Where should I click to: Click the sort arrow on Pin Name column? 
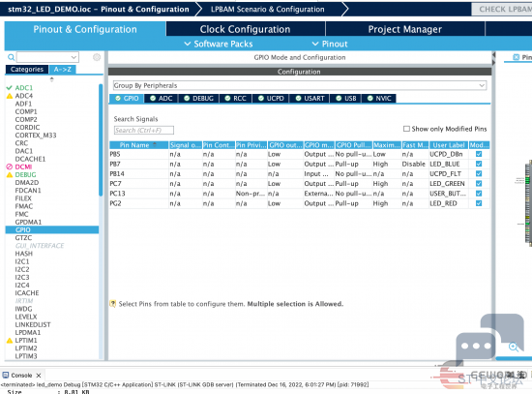(155, 144)
